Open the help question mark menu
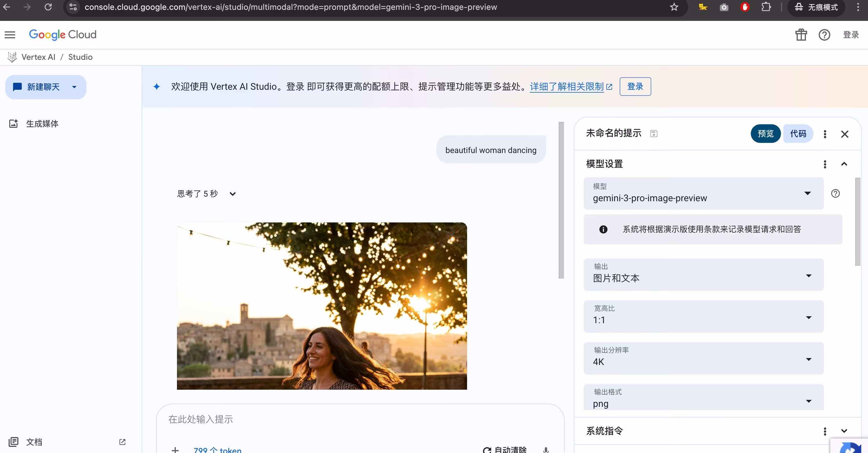 coord(824,34)
